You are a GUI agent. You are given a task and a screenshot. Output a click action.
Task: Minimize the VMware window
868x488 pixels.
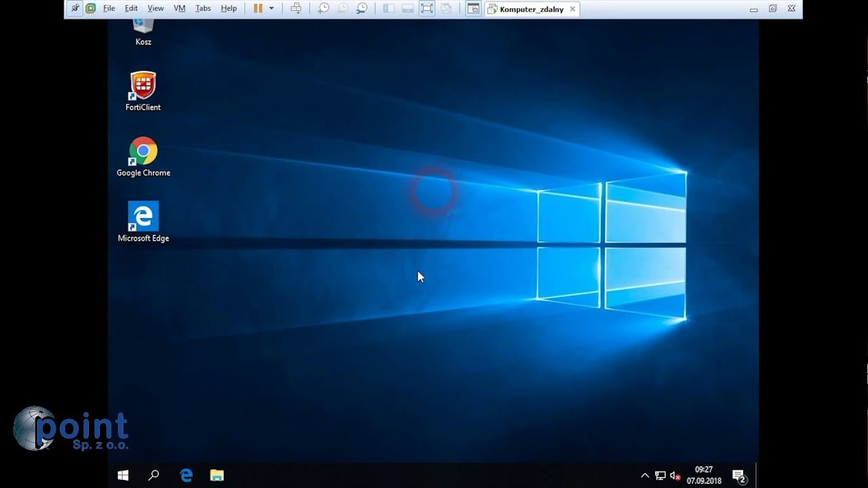(x=753, y=9)
